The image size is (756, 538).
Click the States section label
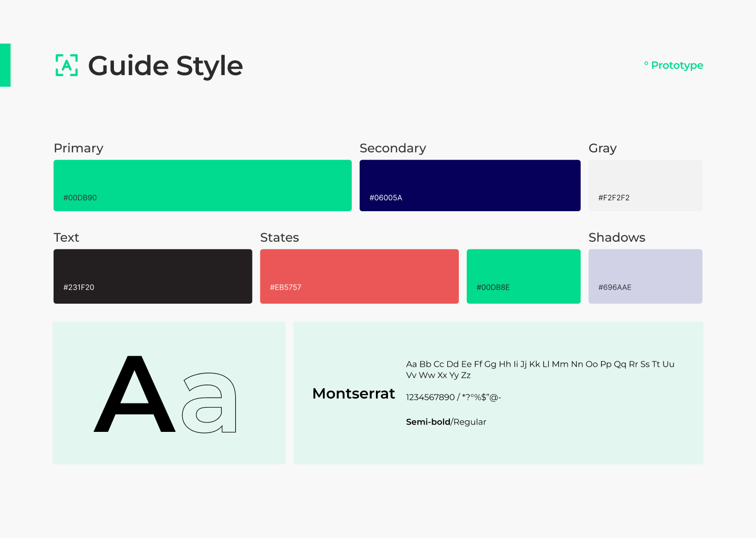[x=279, y=237]
